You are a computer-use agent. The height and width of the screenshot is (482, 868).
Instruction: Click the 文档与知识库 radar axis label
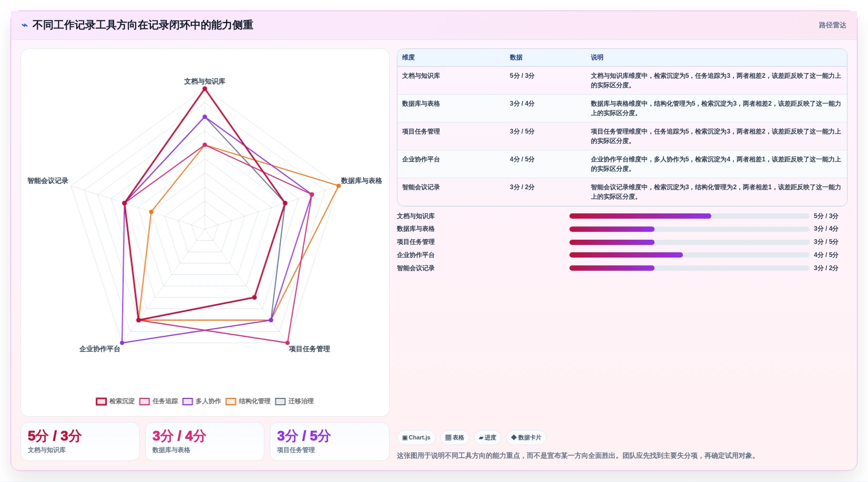click(205, 81)
